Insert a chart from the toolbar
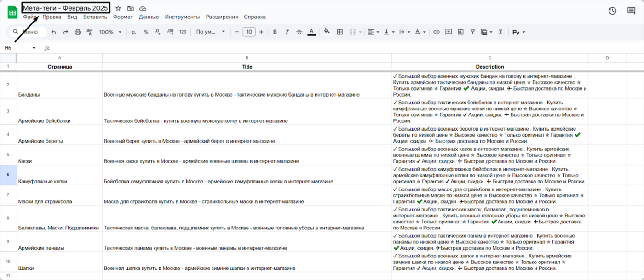 tap(460, 32)
